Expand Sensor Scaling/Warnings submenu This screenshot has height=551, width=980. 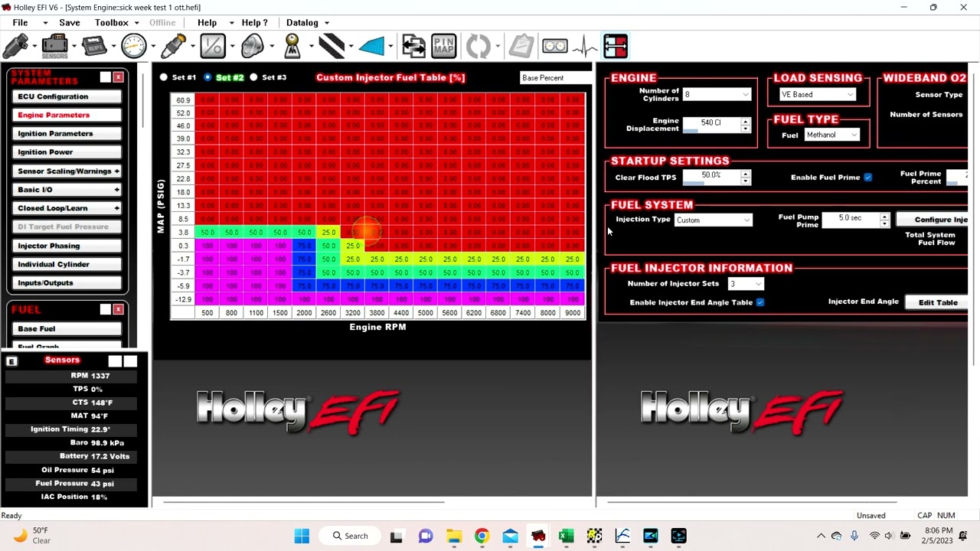click(116, 171)
